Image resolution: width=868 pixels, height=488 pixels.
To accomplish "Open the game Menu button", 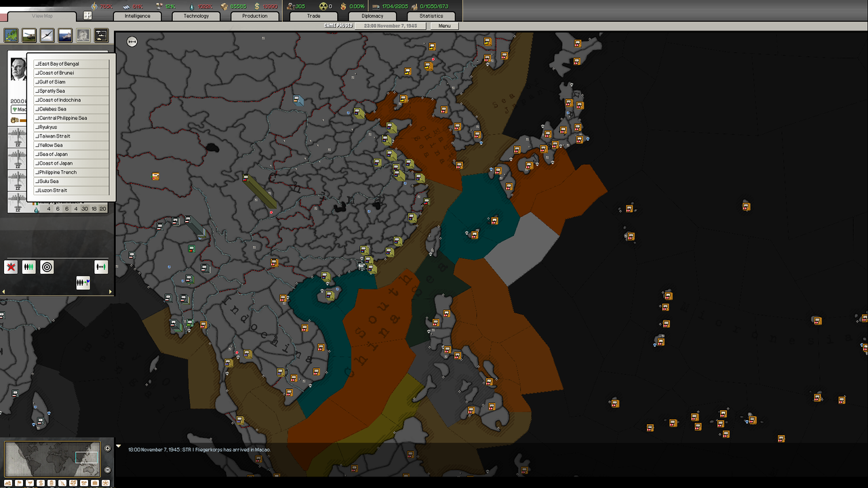I will click(x=446, y=25).
